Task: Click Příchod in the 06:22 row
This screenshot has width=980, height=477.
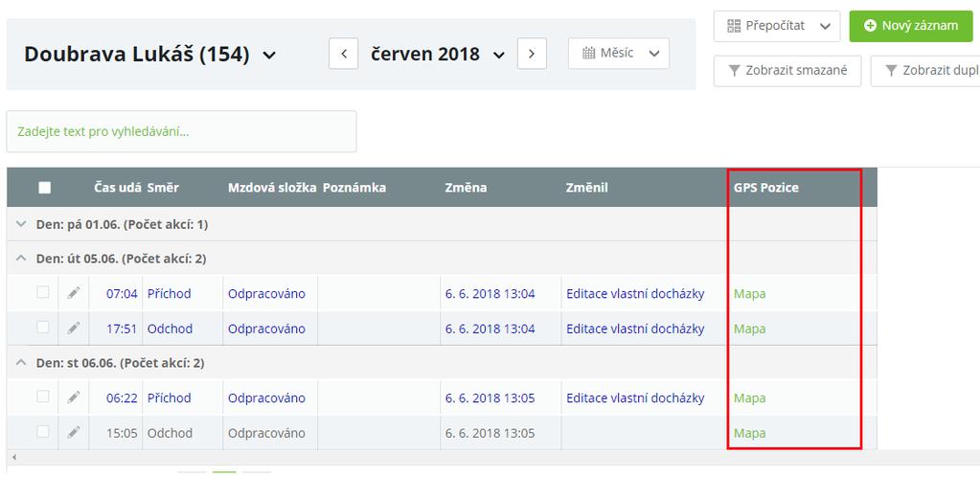Action: pos(170,397)
